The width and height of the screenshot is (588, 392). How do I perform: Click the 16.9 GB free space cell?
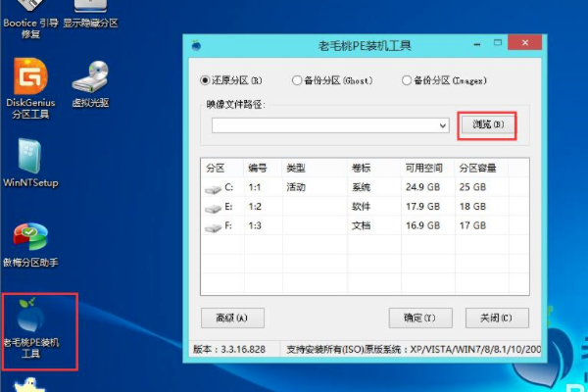pos(422,225)
